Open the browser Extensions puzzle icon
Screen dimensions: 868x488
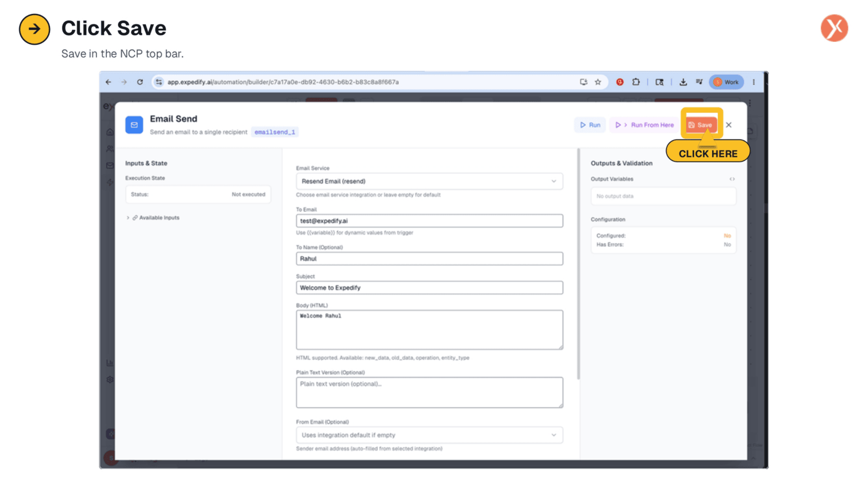[x=636, y=82]
